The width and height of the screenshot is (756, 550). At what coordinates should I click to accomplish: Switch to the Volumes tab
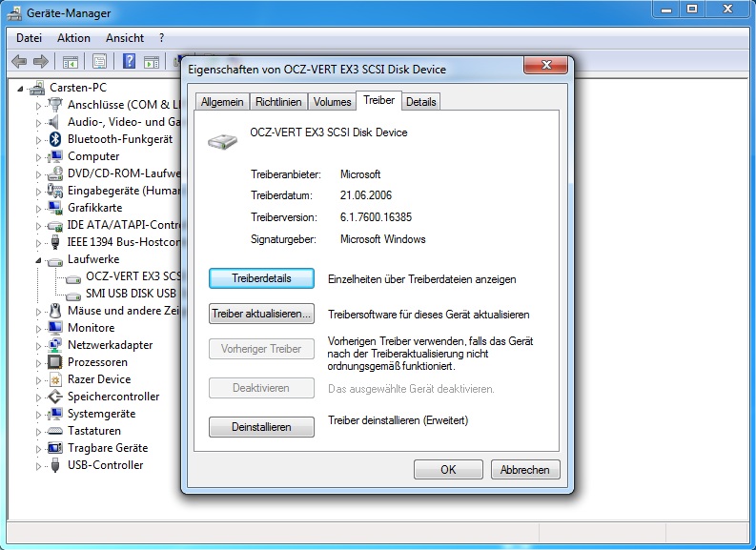[x=332, y=102]
